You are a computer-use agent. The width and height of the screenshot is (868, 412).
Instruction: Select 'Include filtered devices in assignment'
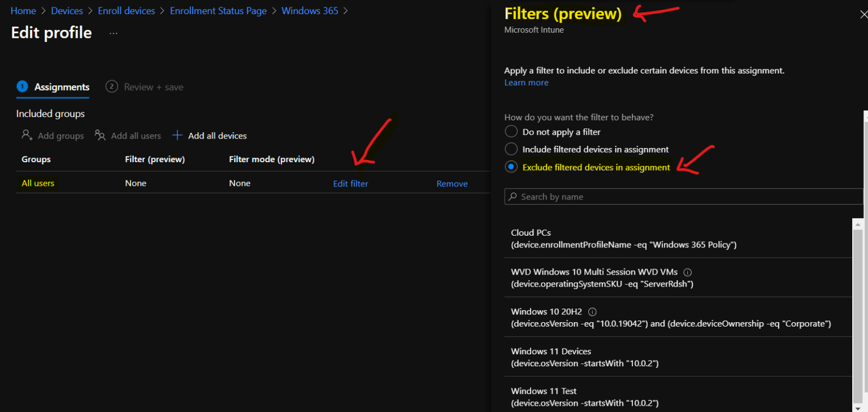511,149
